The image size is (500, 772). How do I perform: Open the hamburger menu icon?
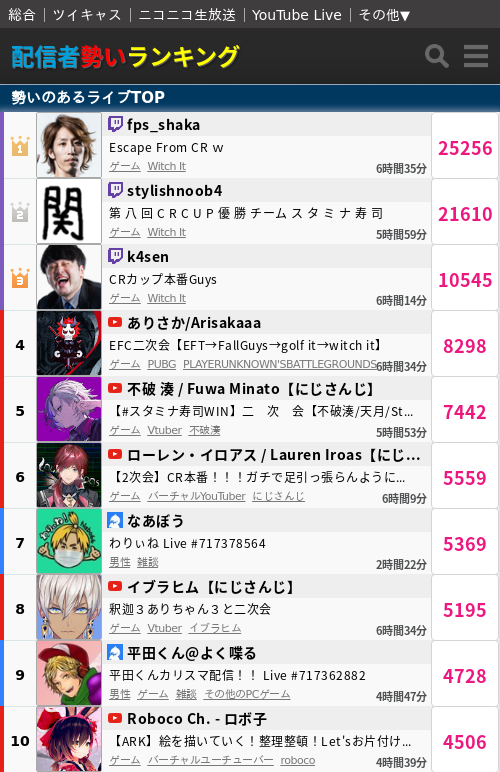pyautogui.click(x=476, y=56)
